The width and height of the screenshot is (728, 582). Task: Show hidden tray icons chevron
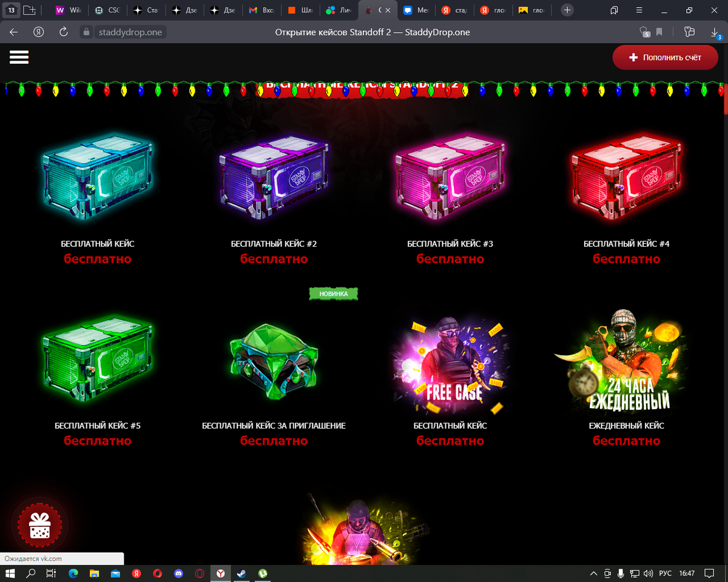594,573
